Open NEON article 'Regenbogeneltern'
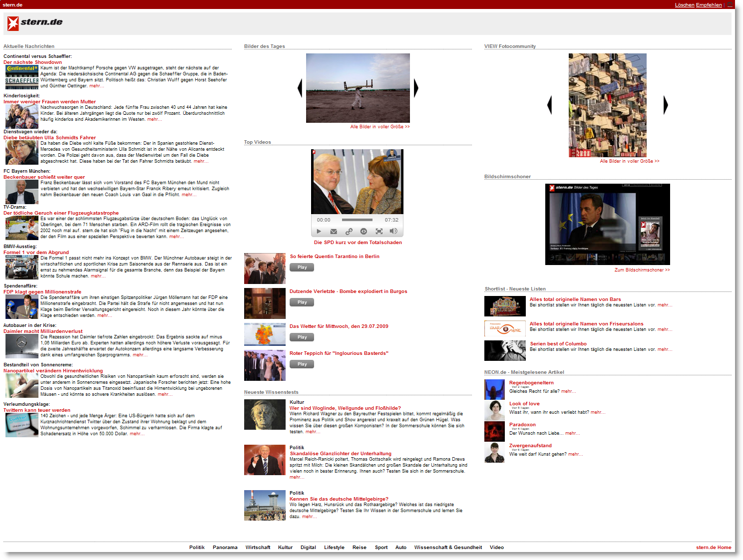The height and width of the screenshot is (560, 743). click(x=531, y=383)
